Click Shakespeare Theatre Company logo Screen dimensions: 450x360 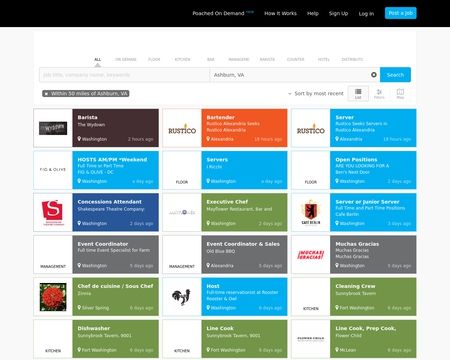tap(53, 212)
